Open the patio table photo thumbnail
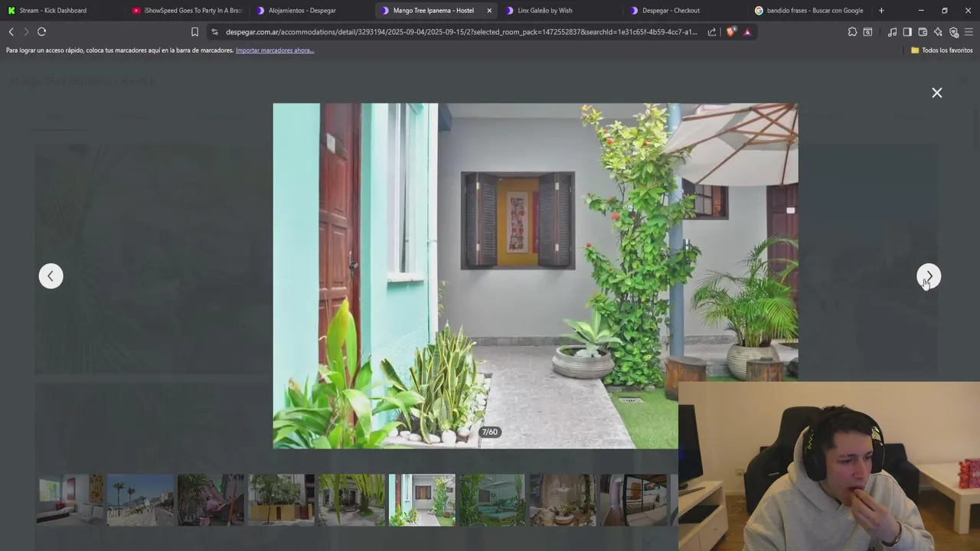 pos(563,500)
